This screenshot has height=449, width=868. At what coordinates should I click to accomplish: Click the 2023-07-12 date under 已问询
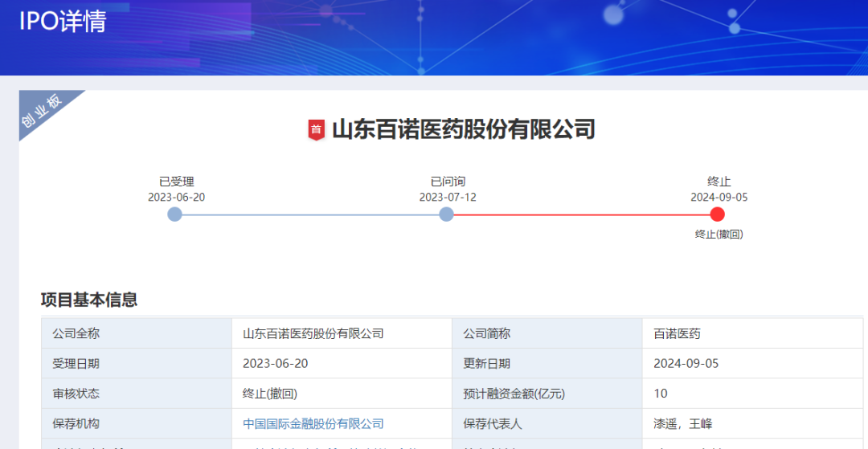tap(448, 198)
